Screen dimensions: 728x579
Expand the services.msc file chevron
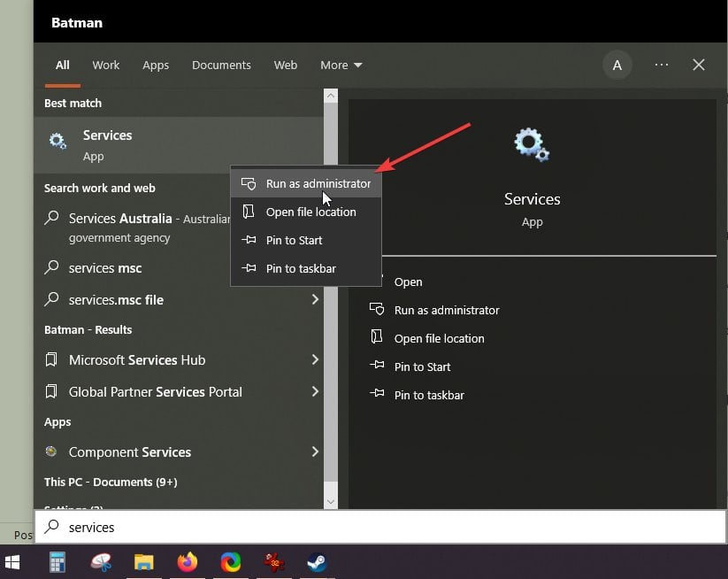tap(315, 299)
